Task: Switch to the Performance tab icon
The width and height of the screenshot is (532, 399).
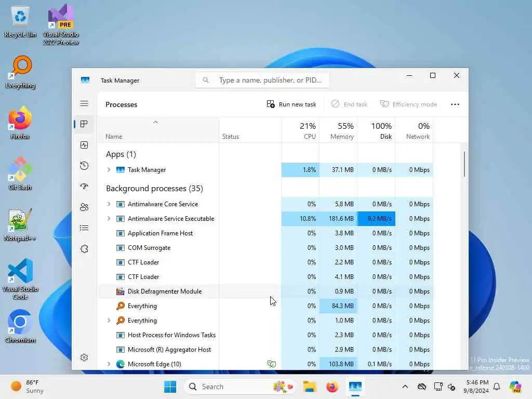Action: (84, 145)
